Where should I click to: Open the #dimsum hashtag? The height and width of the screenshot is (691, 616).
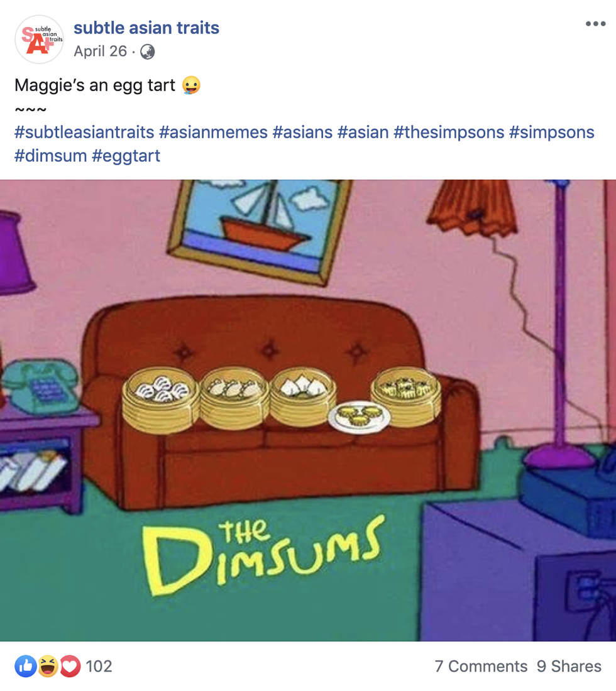click(x=51, y=156)
